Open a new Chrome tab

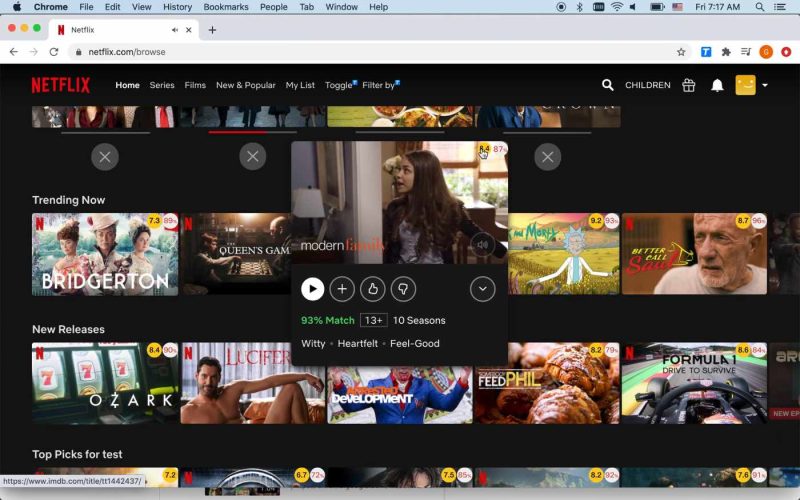pyautogui.click(x=212, y=30)
